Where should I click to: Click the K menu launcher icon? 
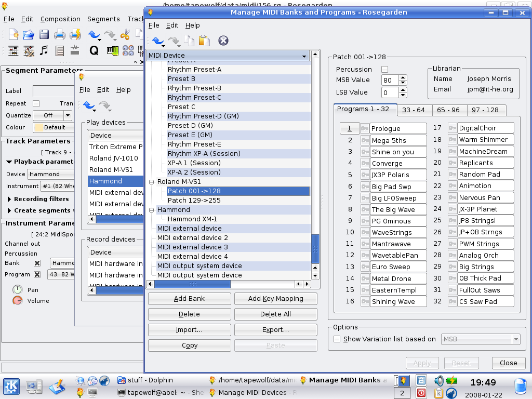click(11, 387)
